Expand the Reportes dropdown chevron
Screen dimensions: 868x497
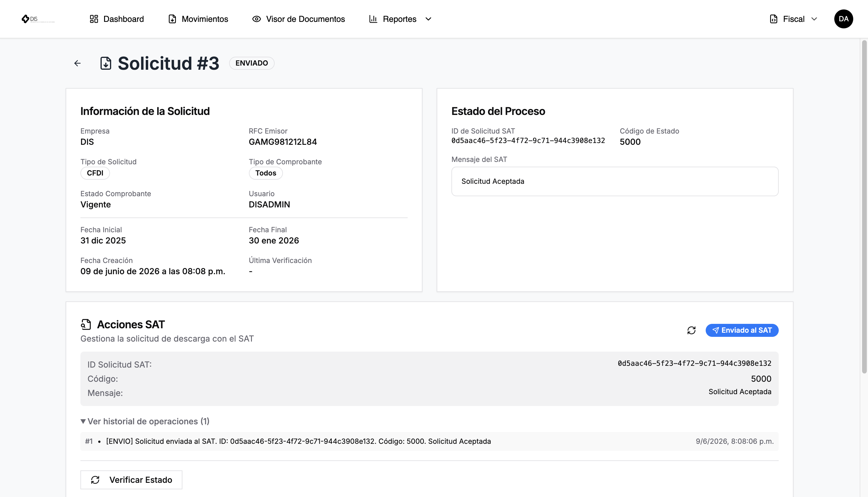428,19
